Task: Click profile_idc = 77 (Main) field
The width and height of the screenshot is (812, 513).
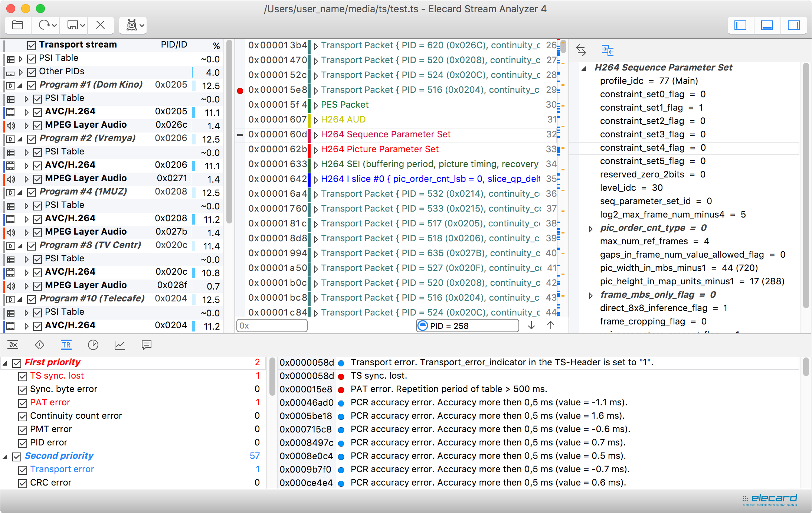Action: pyautogui.click(x=649, y=81)
